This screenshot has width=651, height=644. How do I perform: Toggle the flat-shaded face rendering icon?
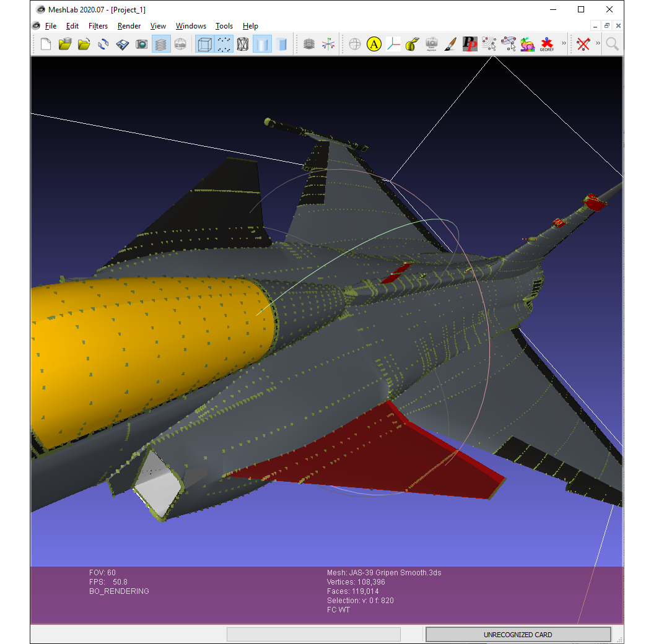pos(281,44)
